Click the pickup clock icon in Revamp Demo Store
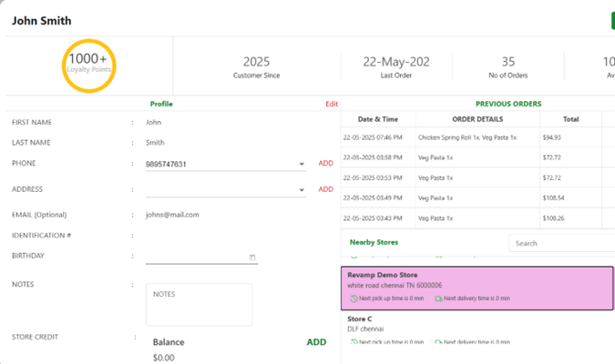 [x=354, y=298]
